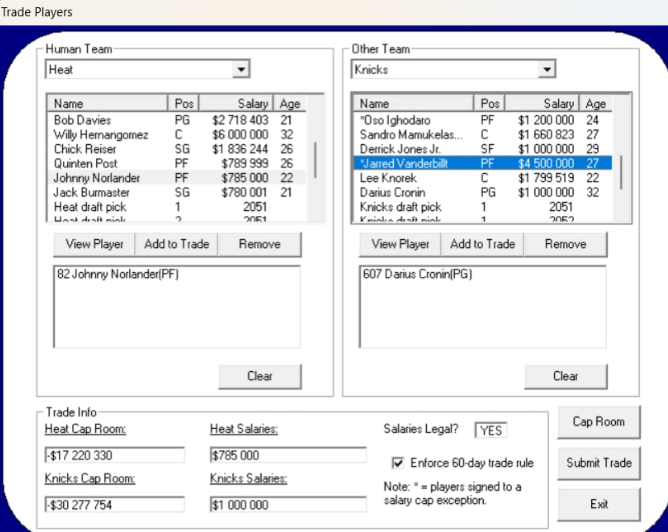Screen dimensions: 668x532
Task: Clear the Heat trade list
Action: coord(260,376)
